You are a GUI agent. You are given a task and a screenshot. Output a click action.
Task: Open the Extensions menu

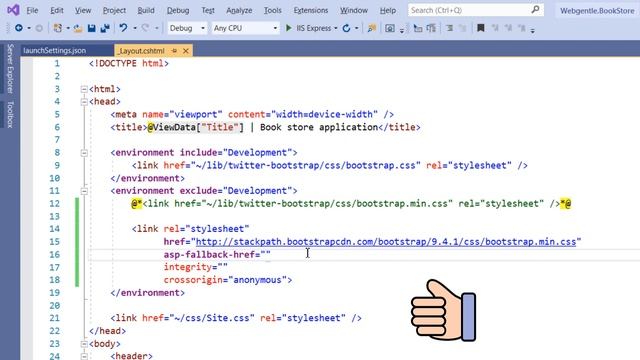pos(311,10)
